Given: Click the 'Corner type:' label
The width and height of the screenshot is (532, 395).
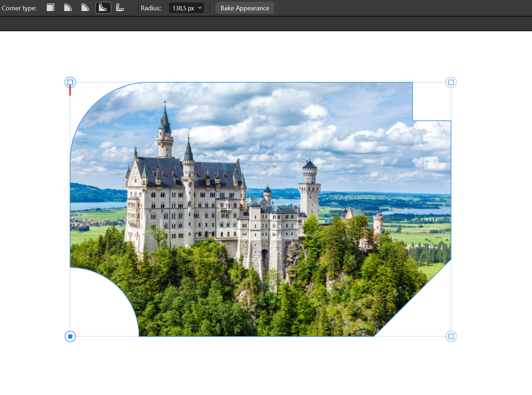Looking at the screenshot, I should tap(19, 8).
